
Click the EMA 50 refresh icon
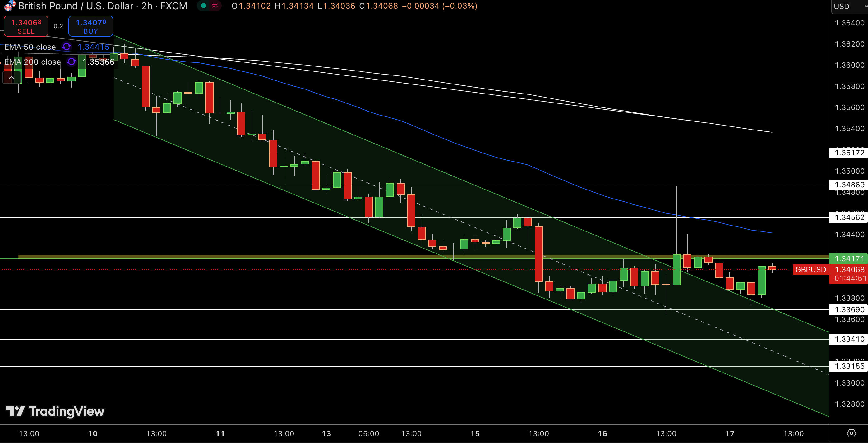(x=67, y=47)
